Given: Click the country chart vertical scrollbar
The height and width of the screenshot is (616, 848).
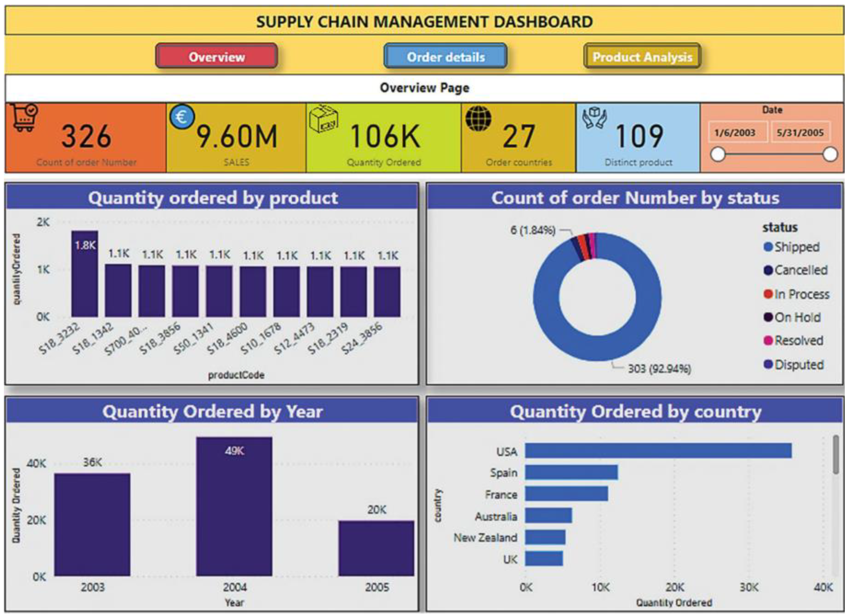Looking at the screenshot, I should coord(836,454).
